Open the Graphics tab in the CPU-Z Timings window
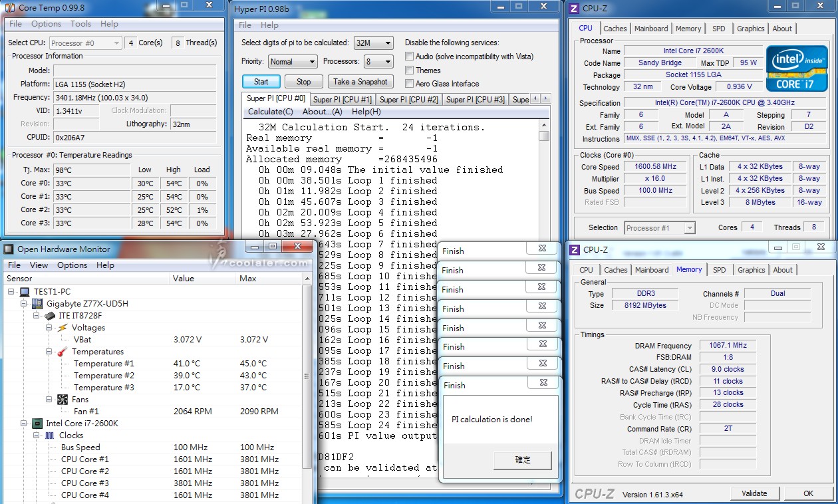The height and width of the screenshot is (504, 838). tap(752, 270)
